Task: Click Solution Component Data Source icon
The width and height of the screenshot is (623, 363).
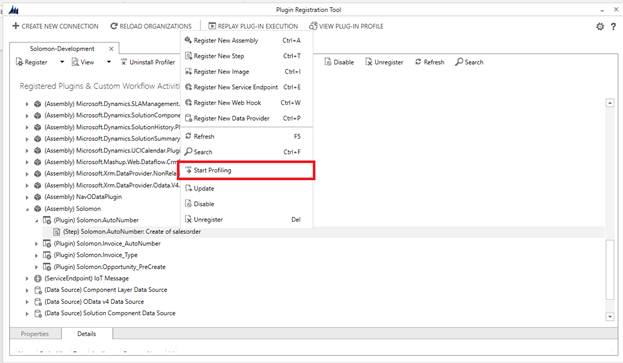Action: [x=38, y=313]
